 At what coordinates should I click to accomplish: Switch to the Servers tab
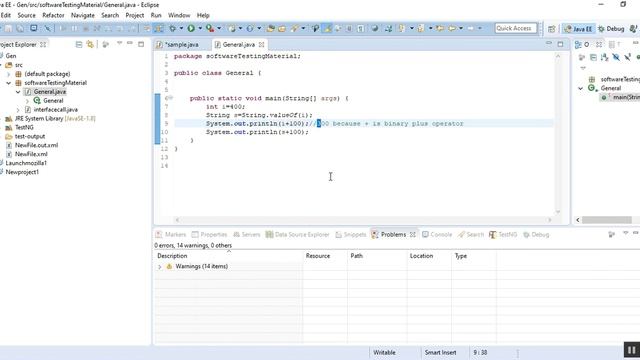tap(247, 235)
